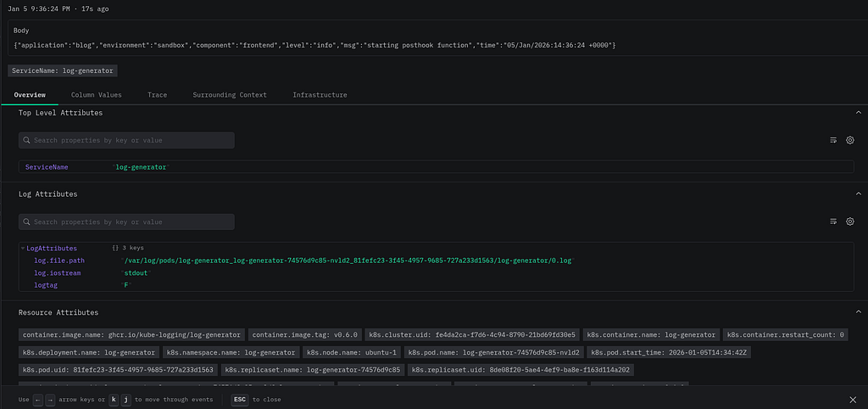The width and height of the screenshot is (868, 409).
Task: Click the Log Attributes heading
Action: [47, 194]
